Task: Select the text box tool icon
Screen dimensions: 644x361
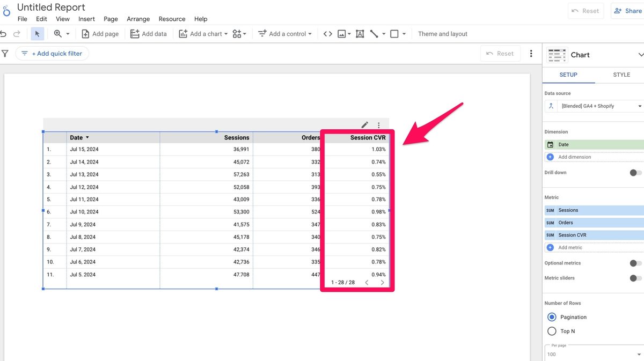Action: (x=360, y=34)
